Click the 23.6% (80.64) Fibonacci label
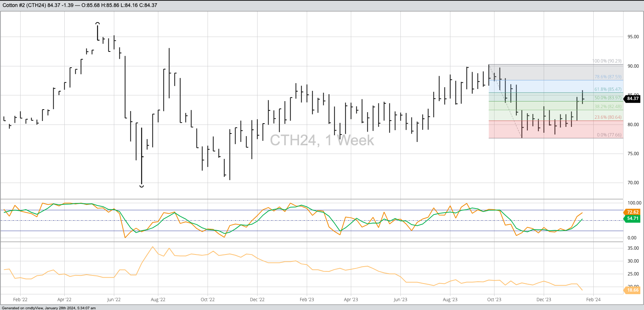 coord(608,117)
